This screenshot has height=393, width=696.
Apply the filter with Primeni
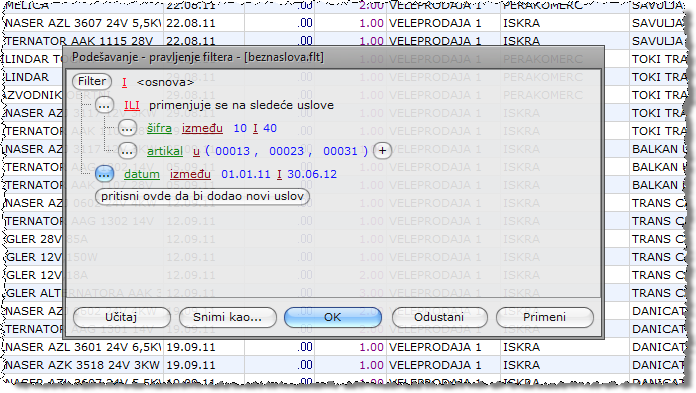click(544, 318)
